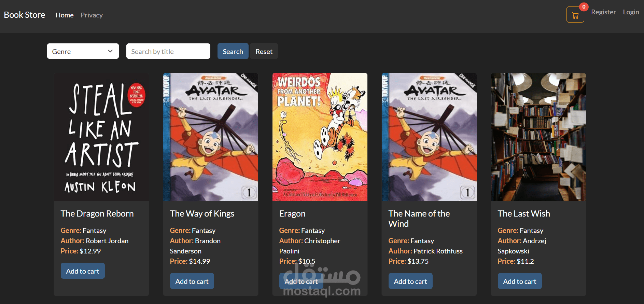Screen dimensions: 644x304
Task: Click the cart item count badge
Action: (x=584, y=7)
